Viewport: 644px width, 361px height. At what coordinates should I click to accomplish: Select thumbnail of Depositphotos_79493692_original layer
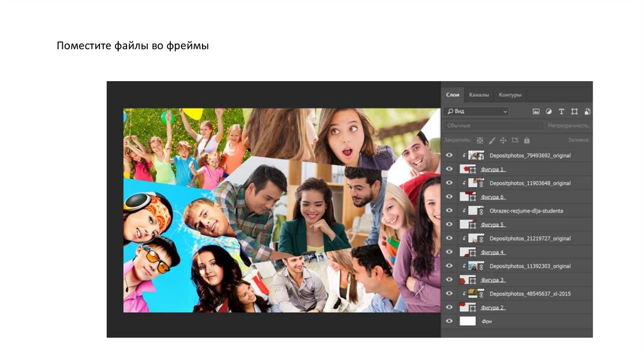click(476, 155)
